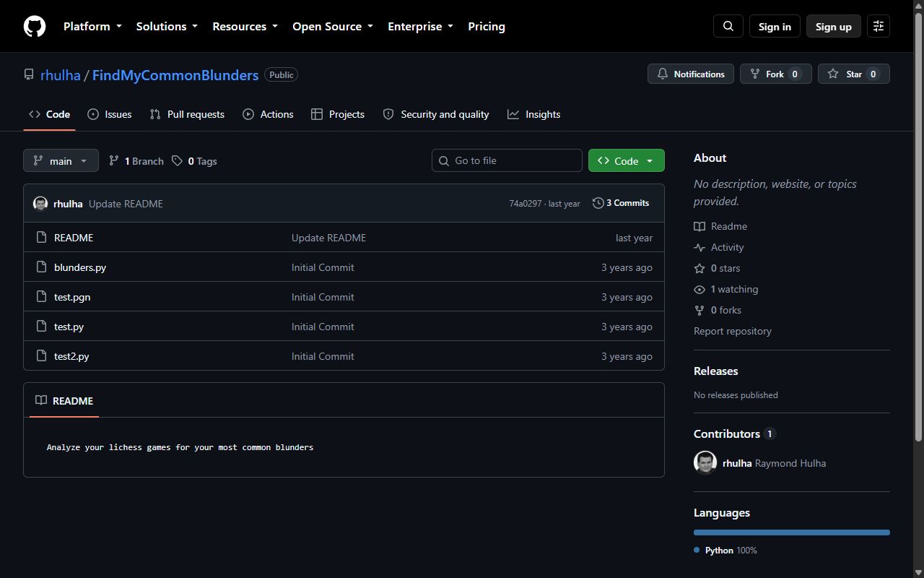Open the Projects tab

[x=338, y=114]
